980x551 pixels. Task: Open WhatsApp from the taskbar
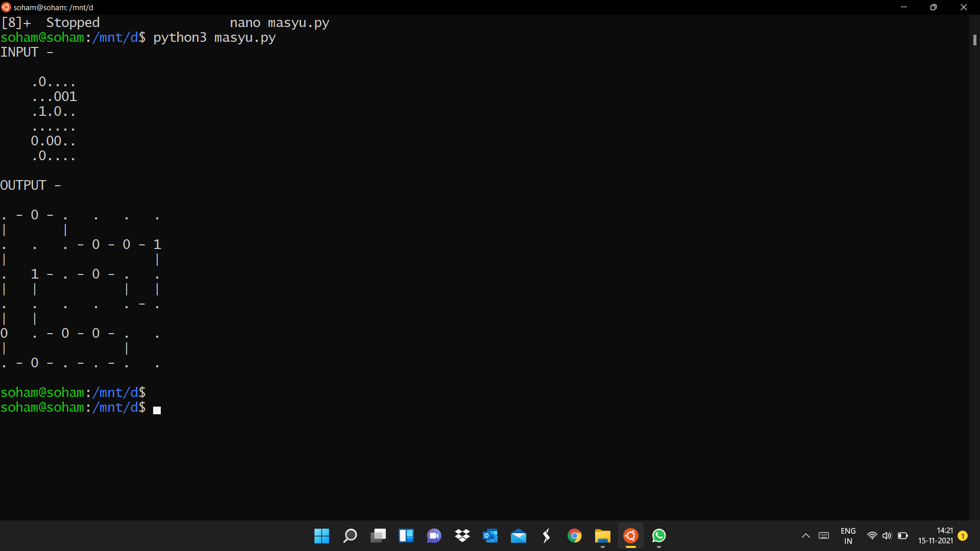tap(659, 536)
